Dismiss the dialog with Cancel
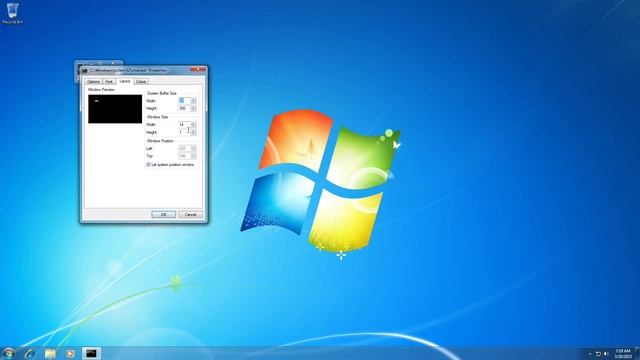640x360 pixels. pyautogui.click(x=191, y=214)
